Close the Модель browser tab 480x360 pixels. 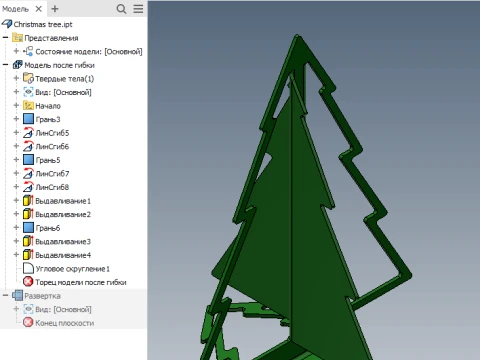pyautogui.click(x=39, y=9)
